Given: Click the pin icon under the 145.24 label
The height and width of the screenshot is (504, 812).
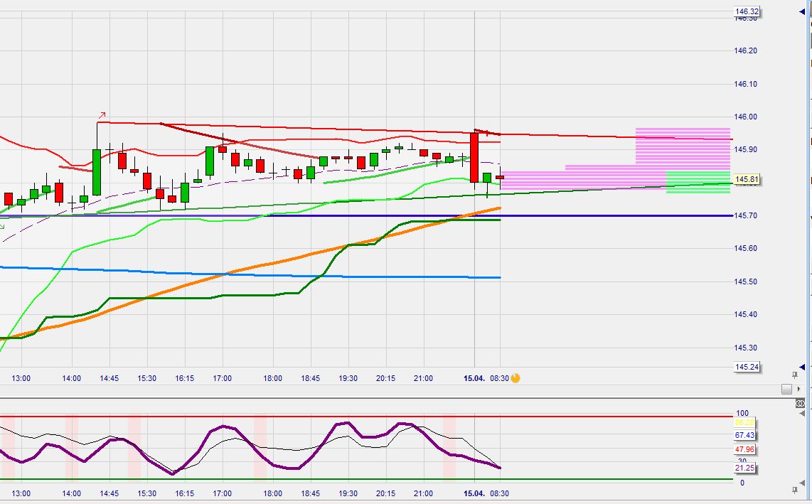Looking at the screenshot, I should pyautogui.click(x=795, y=375).
